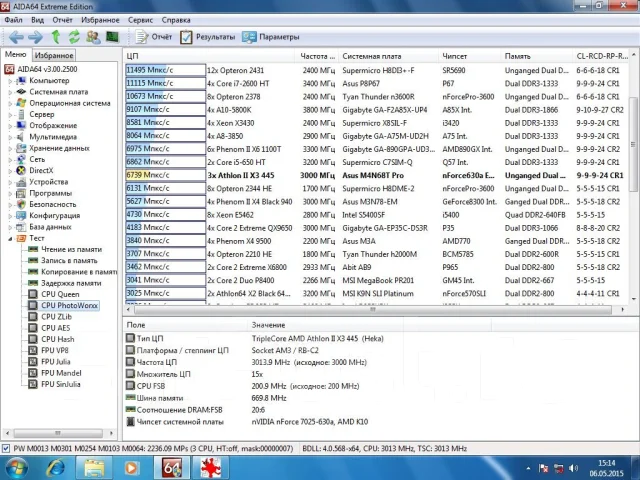
Task: Select CPU Queen test icon
Action: [33, 294]
